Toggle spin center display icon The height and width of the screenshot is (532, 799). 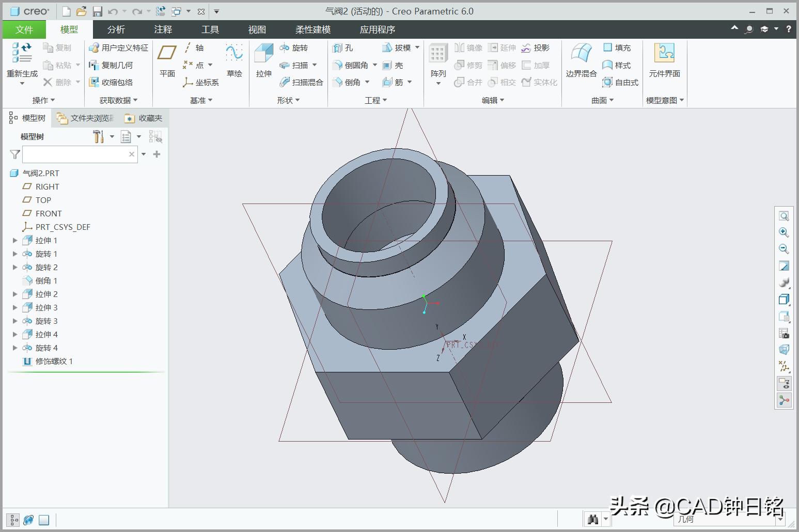click(x=784, y=400)
